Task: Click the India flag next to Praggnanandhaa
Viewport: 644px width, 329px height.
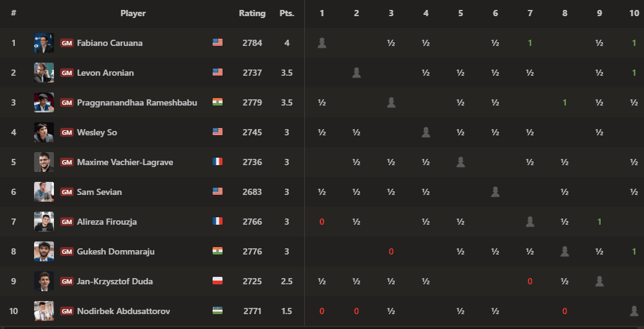Action: [x=217, y=102]
